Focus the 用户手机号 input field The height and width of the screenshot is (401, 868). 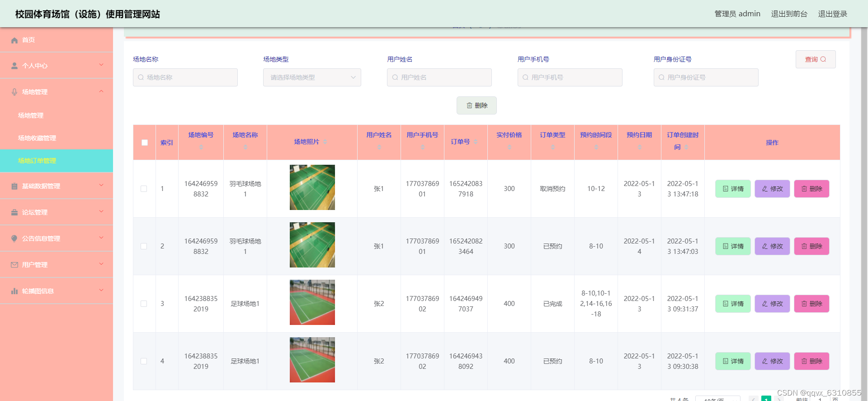coord(570,77)
